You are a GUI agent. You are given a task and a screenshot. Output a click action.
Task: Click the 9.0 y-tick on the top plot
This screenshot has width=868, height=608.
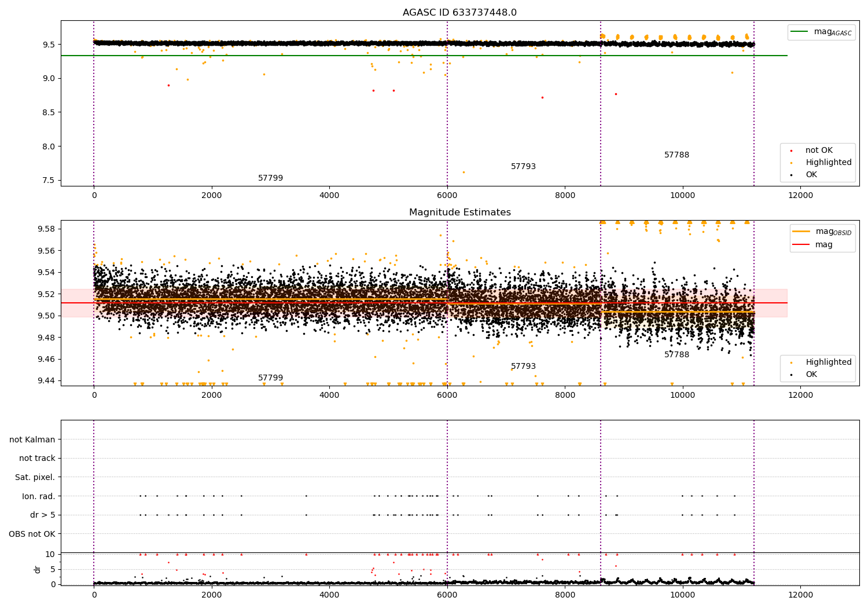[48, 79]
